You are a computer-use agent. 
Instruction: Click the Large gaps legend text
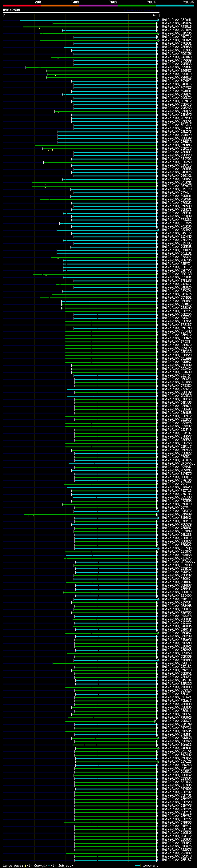[x=38, y=865]
